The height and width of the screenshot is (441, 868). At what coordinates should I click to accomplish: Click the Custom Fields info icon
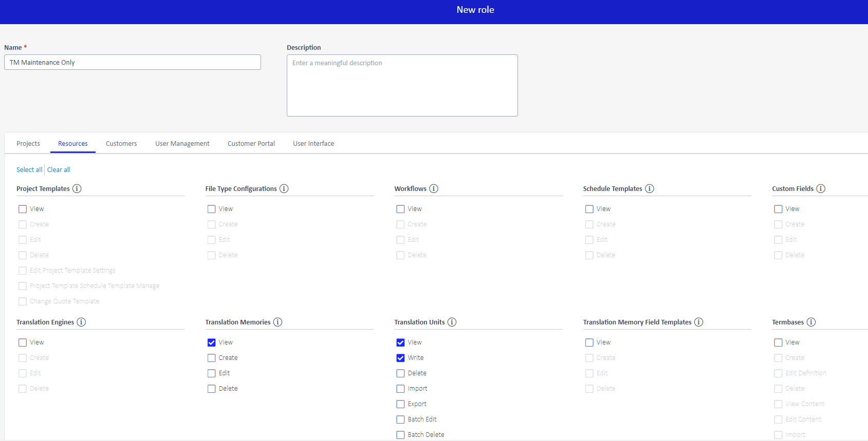821,188
